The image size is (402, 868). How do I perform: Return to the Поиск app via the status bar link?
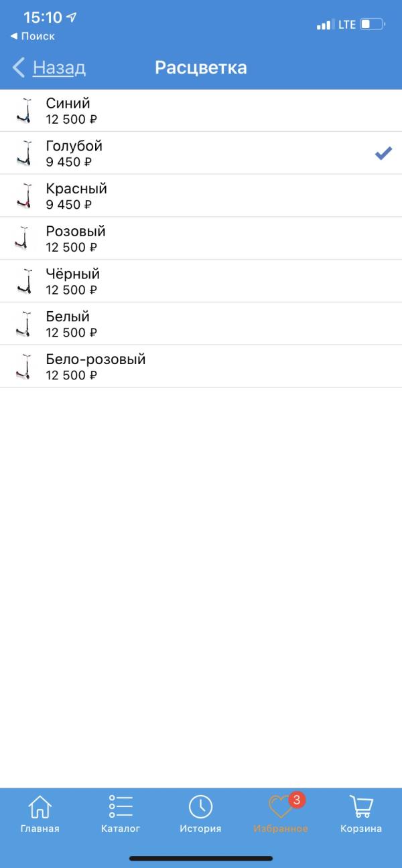(x=32, y=36)
